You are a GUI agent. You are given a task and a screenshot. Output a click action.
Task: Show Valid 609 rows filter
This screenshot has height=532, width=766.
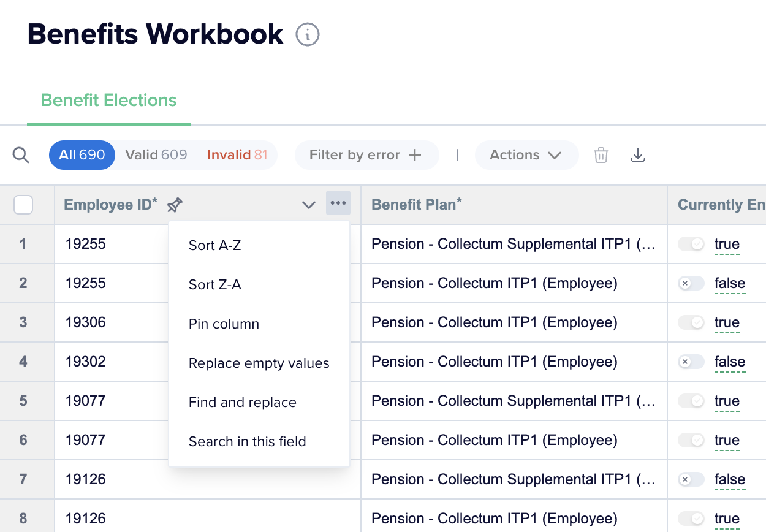click(156, 155)
